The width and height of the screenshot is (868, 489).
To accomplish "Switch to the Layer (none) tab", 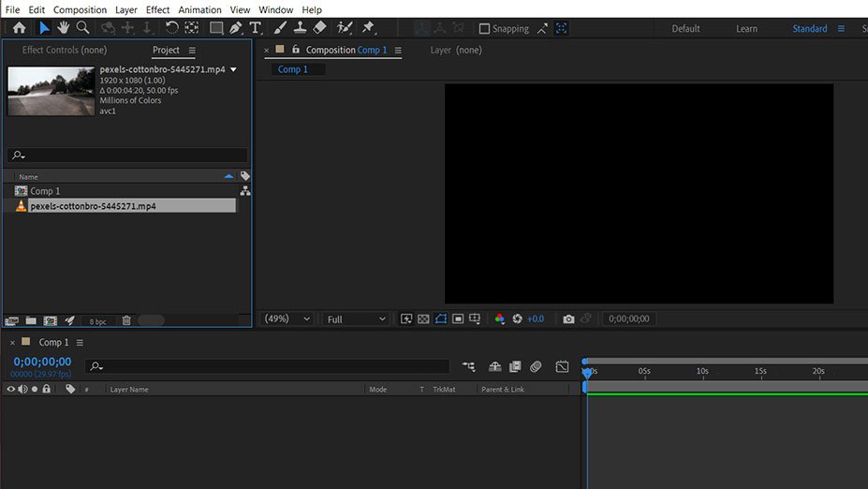I will pyautogui.click(x=456, y=50).
